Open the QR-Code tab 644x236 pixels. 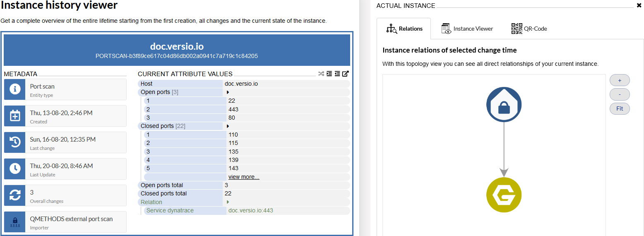coord(529,29)
